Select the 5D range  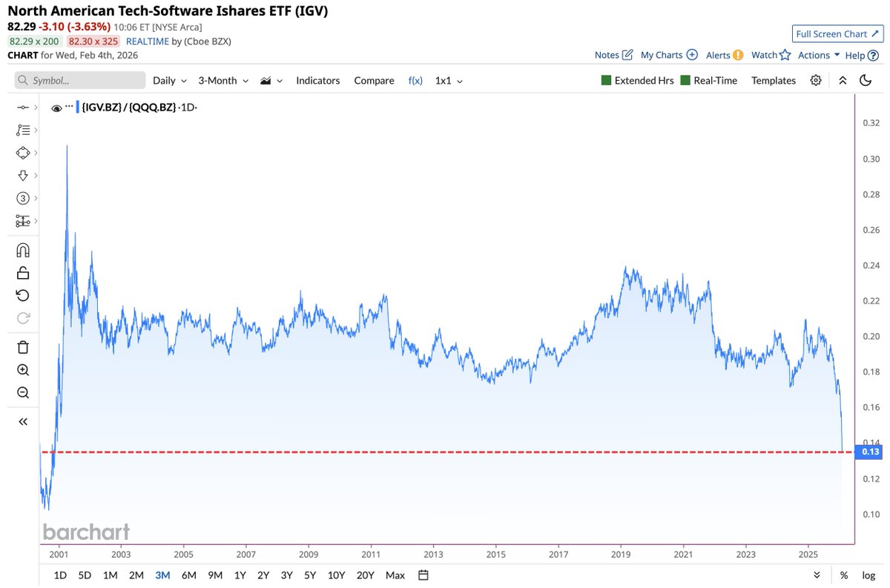coord(85,575)
